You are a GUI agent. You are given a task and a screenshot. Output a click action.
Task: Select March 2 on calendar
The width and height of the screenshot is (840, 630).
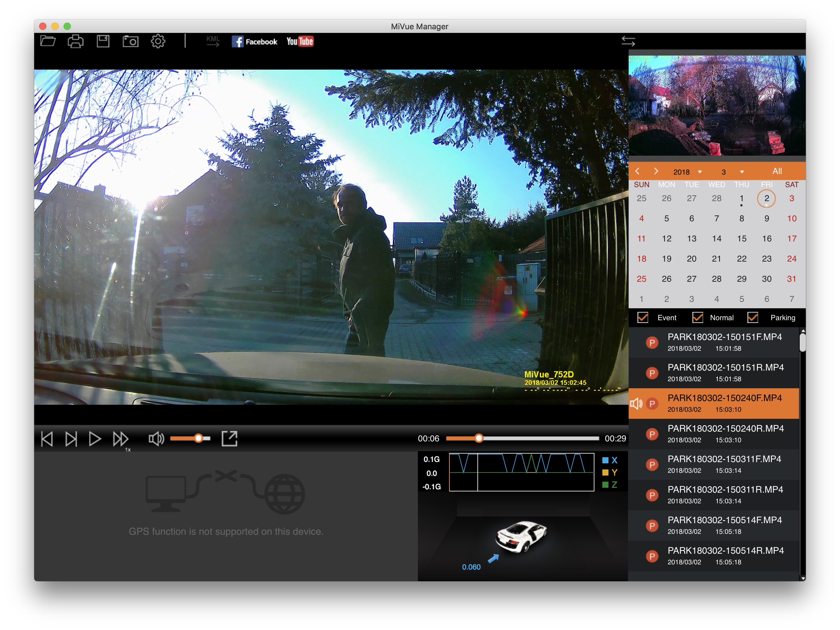click(x=766, y=198)
